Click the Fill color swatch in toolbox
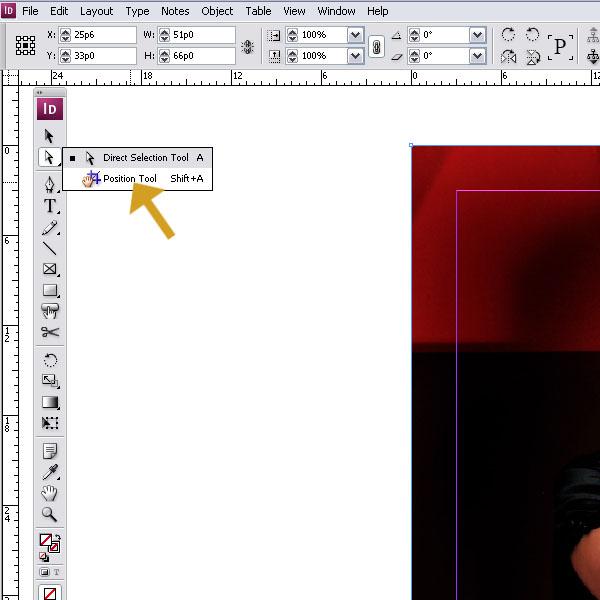The width and height of the screenshot is (600, 600). (45, 540)
